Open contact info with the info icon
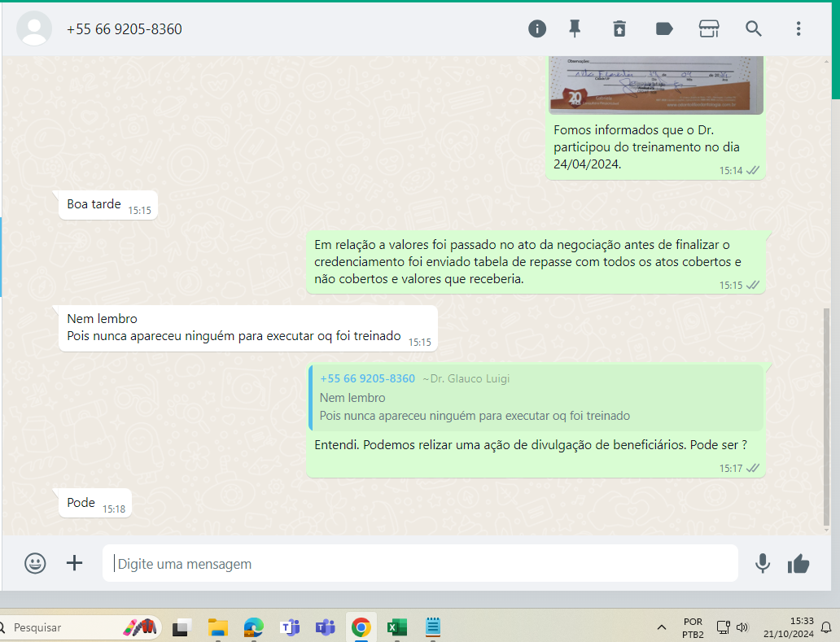Viewport: 840px width, 642px height. (x=537, y=29)
